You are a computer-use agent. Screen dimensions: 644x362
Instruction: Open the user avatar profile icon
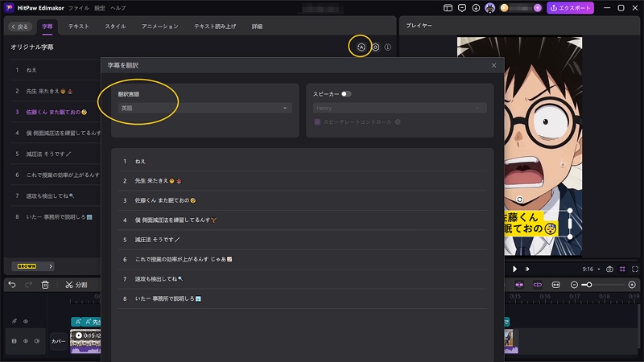coord(490,8)
